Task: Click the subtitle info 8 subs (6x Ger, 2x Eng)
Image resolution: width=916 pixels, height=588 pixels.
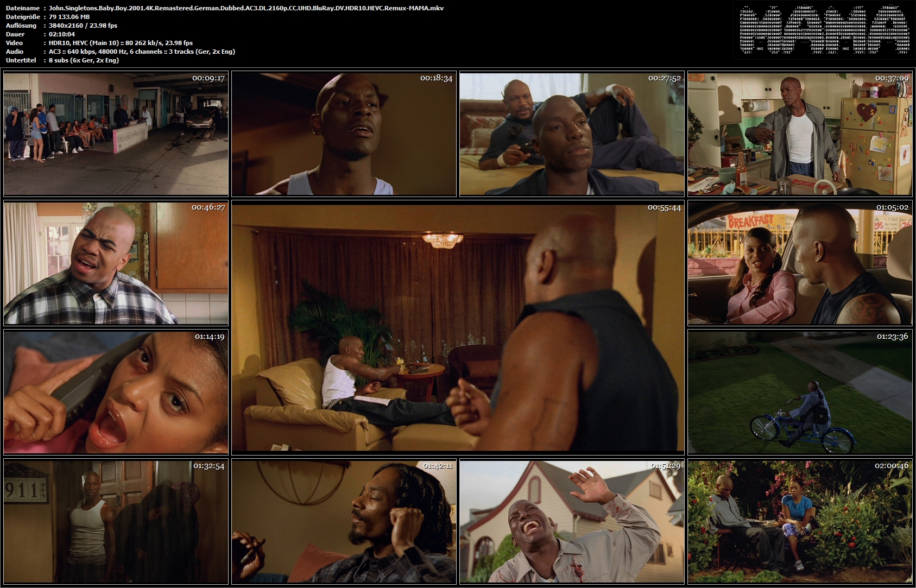Action: (84, 60)
